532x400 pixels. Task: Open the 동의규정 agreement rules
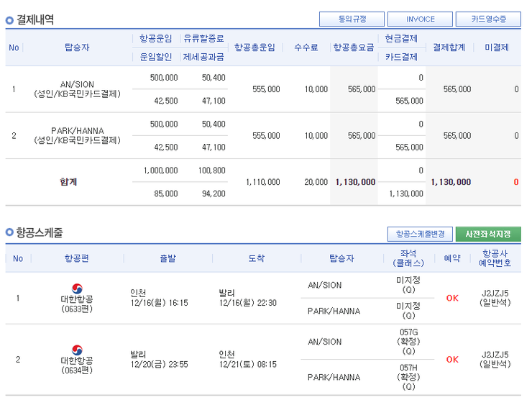point(349,19)
